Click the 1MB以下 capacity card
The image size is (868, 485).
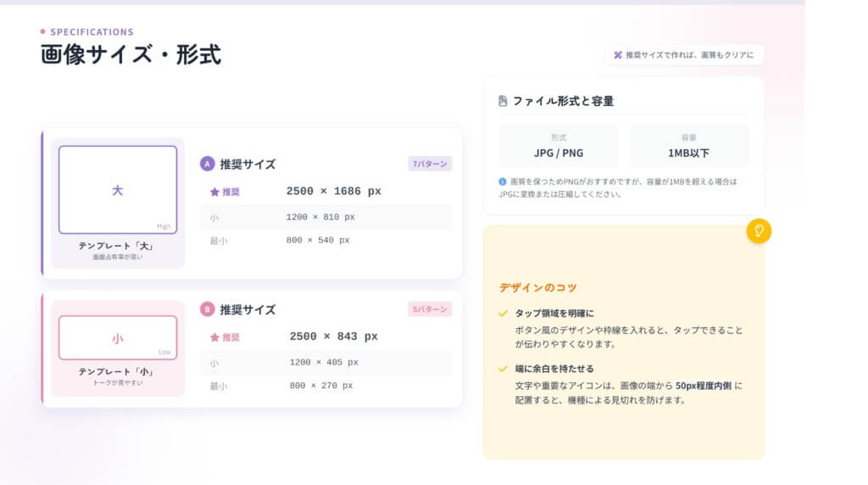[x=688, y=146]
